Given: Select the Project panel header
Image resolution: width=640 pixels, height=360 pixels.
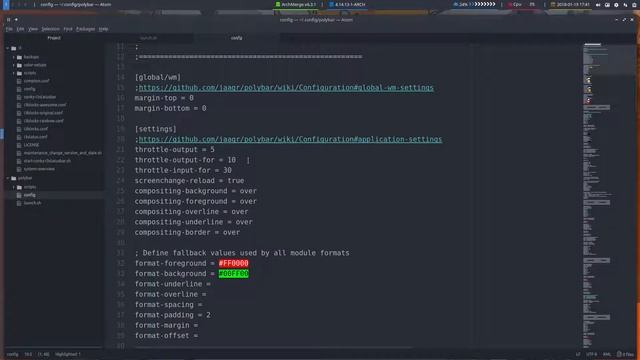Looking at the screenshot, I should (x=54, y=38).
